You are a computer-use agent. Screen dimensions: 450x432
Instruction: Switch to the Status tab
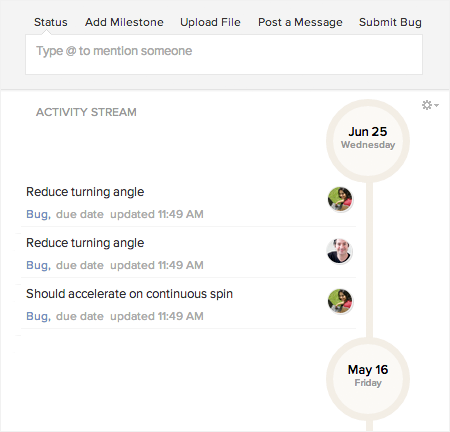[51, 22]
